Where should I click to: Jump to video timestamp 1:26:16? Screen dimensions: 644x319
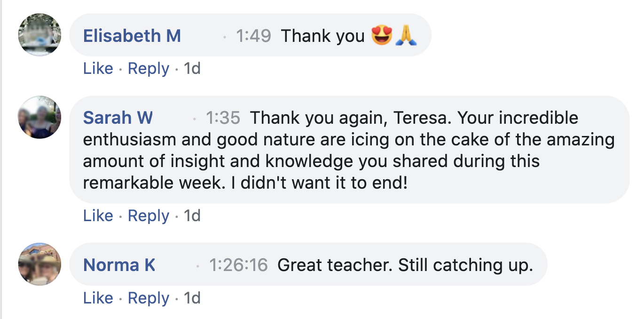238,265
